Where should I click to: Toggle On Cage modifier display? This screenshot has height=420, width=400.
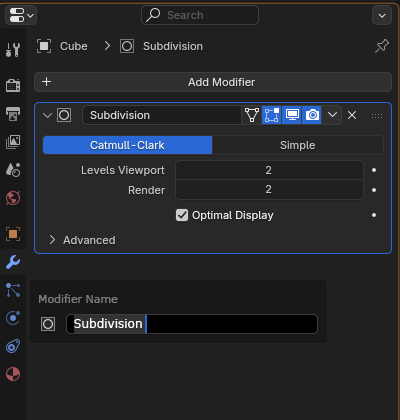252,115
